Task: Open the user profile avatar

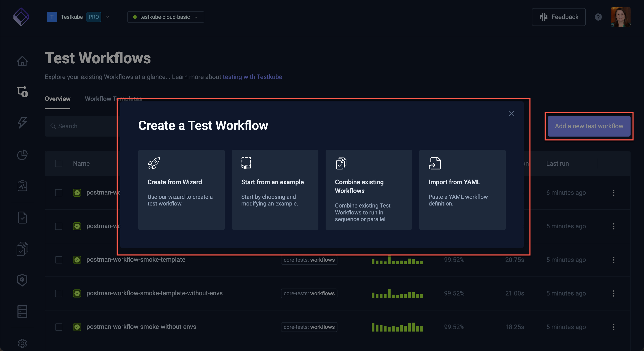Action: [620, 17]
